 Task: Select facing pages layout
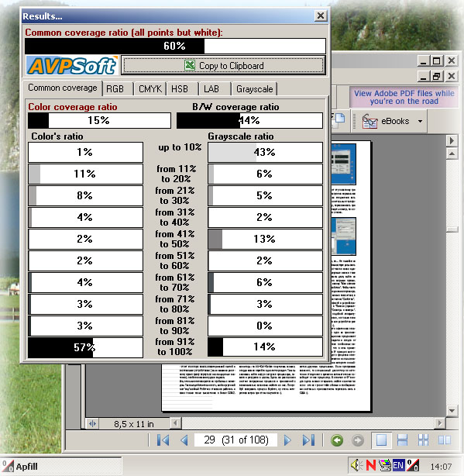pyautogui.click(x=445, y=440)
